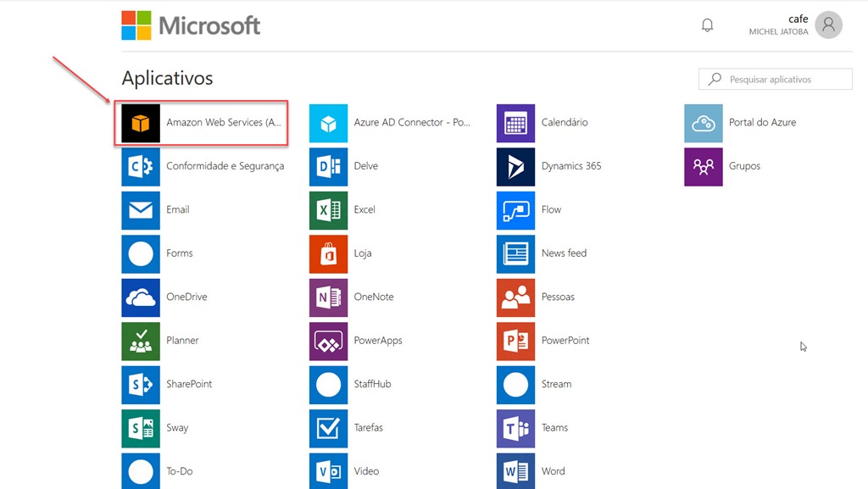The height and width of the screenshot is (489, 868).
Task: Launch the Excel app icon
Action: (328, 210)
